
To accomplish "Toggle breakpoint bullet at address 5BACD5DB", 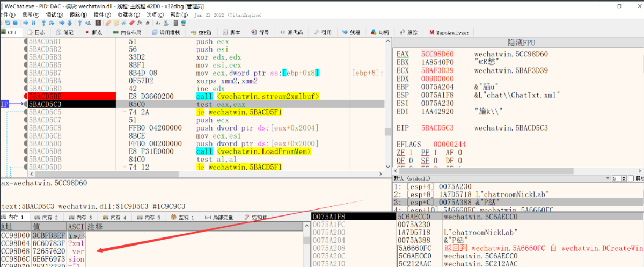I will coord(25,160).
